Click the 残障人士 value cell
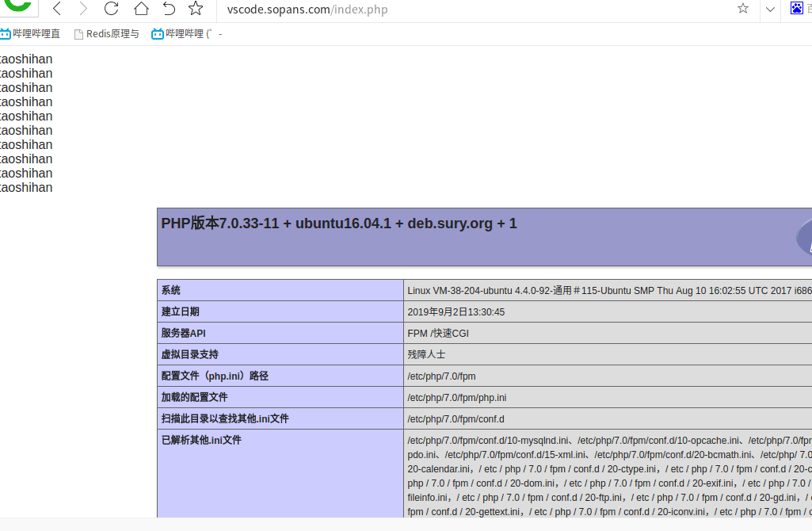This screenshot has height=531, width=812. point(426,354)
